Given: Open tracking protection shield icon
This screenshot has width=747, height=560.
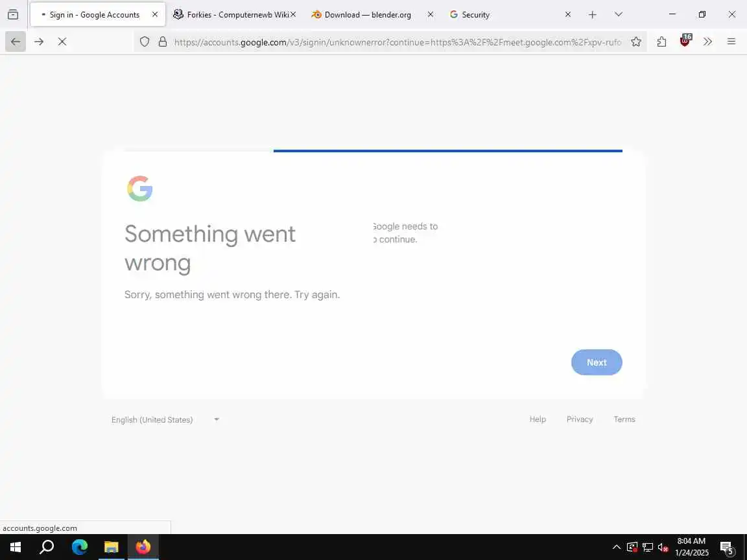Looking at the screenshot, I should [145, 42].
